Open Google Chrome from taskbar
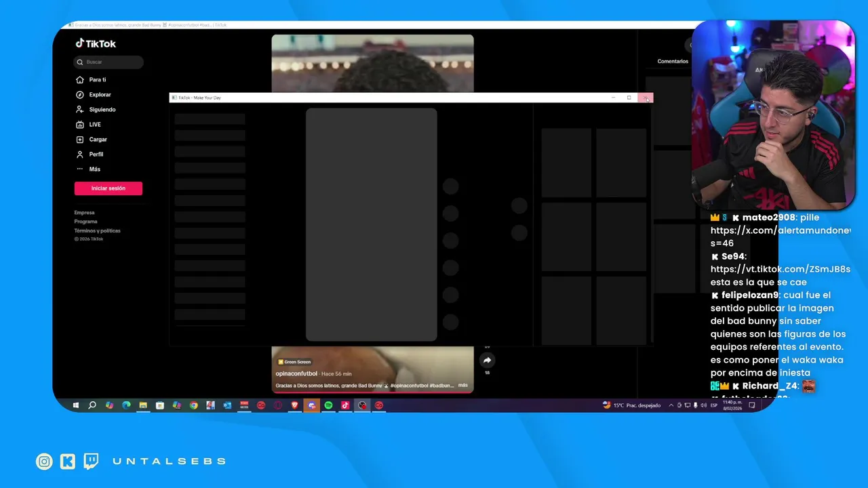 (x=194, y=405)
